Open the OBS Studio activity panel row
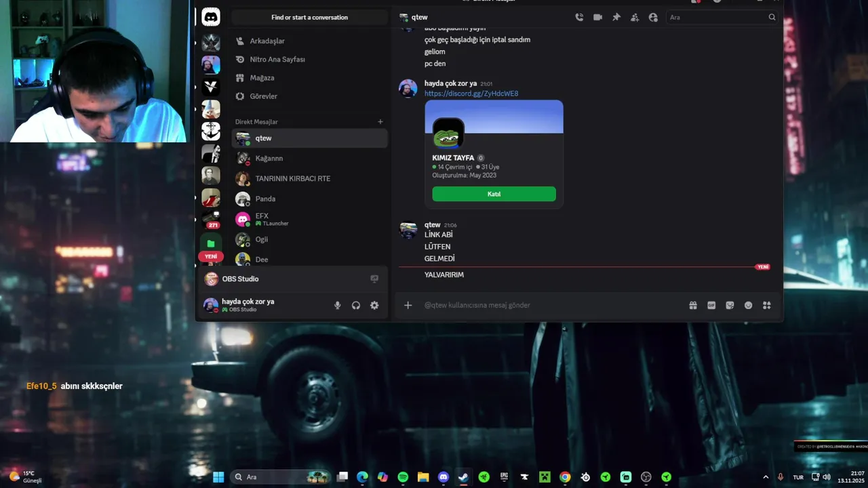 pos(293,279)
